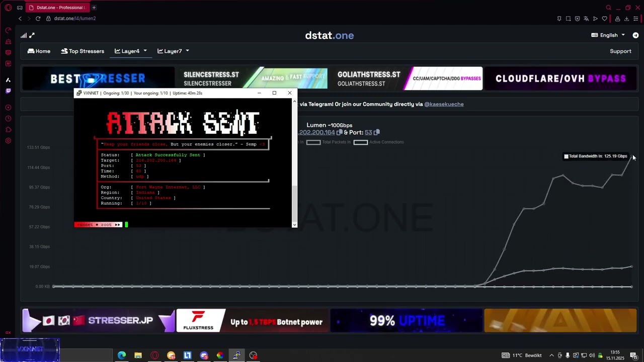Open the Telegram icon in page header
Screen dimensions: 644x362
click(x=635, y=35)
